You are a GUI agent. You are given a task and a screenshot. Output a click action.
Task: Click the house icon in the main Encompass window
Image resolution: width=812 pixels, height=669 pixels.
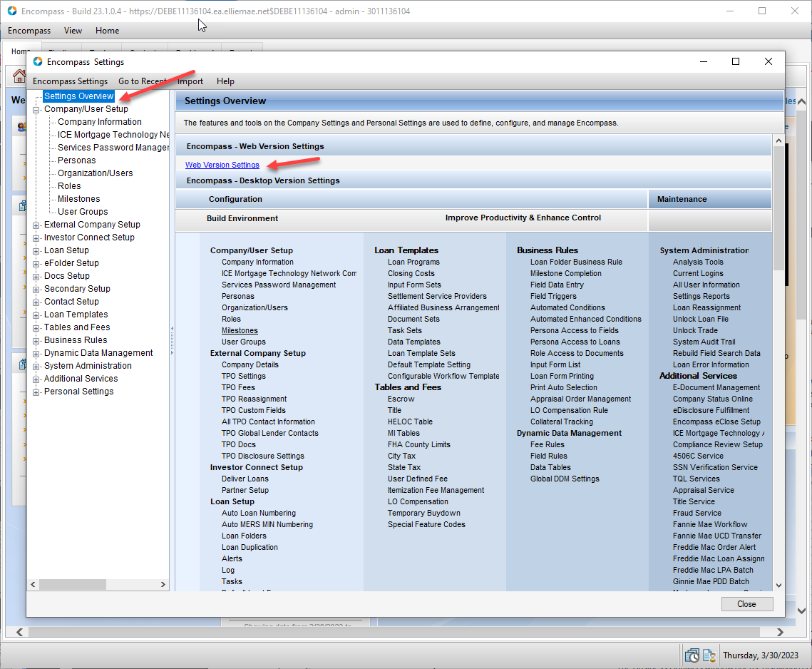pyautogui.click(x=19, y=76)
